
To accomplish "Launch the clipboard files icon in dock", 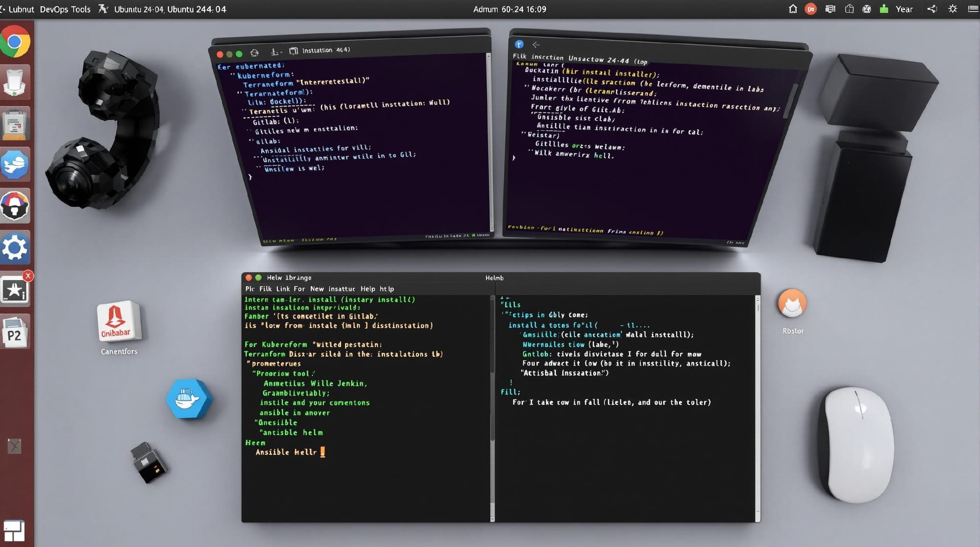I will tap(15, 124).
